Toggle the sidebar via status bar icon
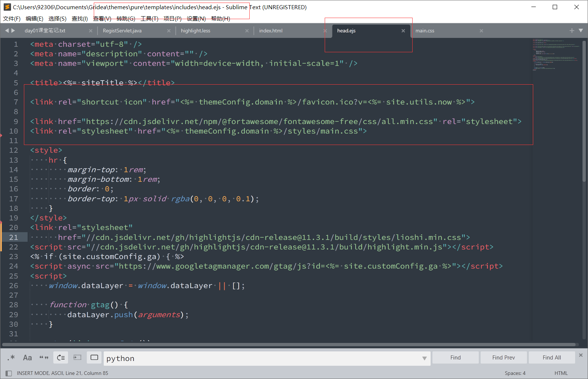 coord(9,373)
